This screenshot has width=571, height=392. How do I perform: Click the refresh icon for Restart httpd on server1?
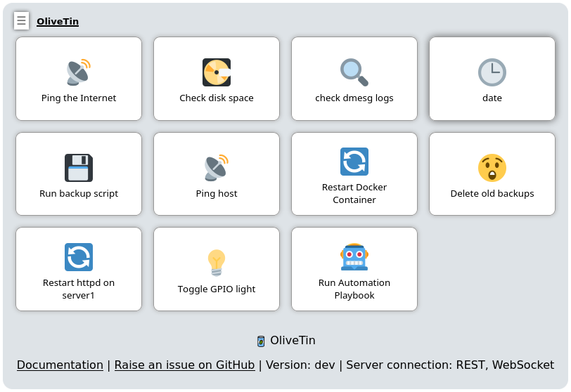tap(79, 257)
